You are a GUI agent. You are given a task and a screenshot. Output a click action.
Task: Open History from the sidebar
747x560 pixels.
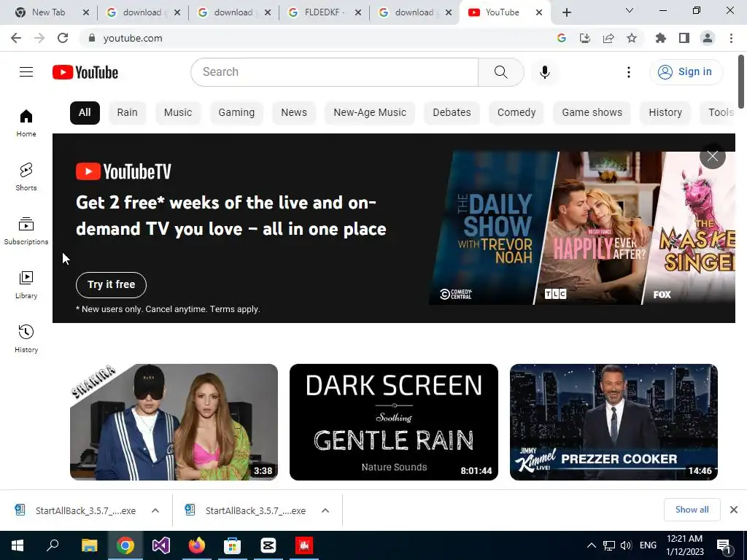(x=26, y=338)
